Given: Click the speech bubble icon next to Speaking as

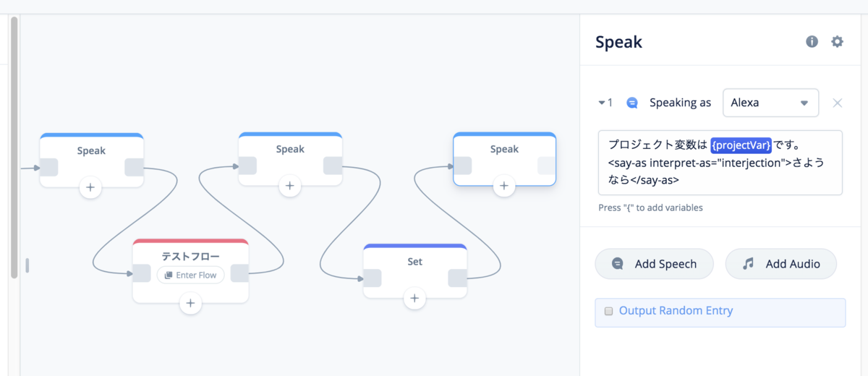Looking at the screenshot, I should 632,103.
